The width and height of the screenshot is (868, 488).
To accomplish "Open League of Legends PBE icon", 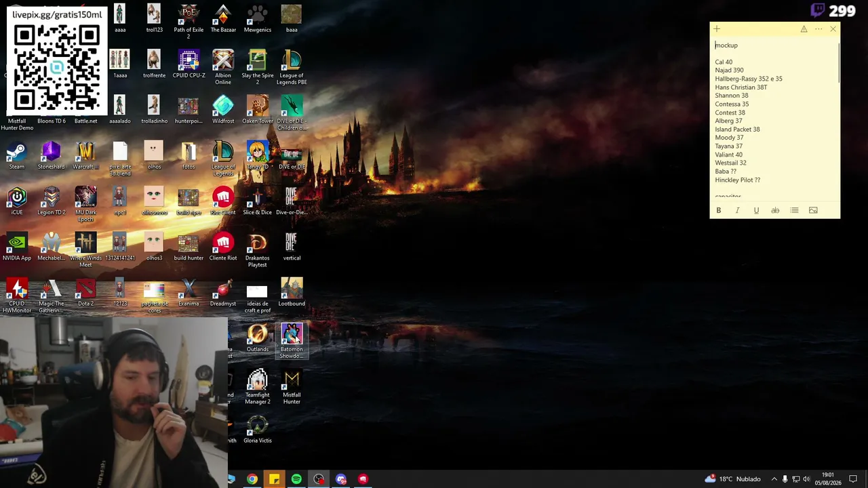I will point(292,67).
